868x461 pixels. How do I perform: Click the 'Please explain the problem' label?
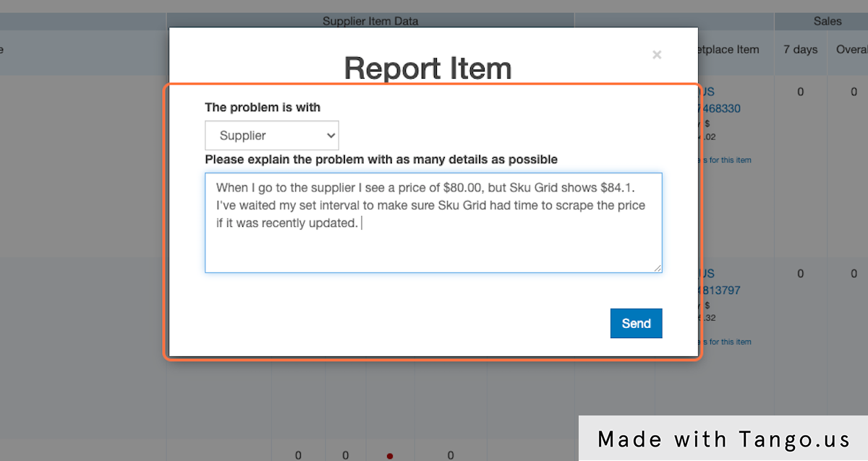(381, 159)
